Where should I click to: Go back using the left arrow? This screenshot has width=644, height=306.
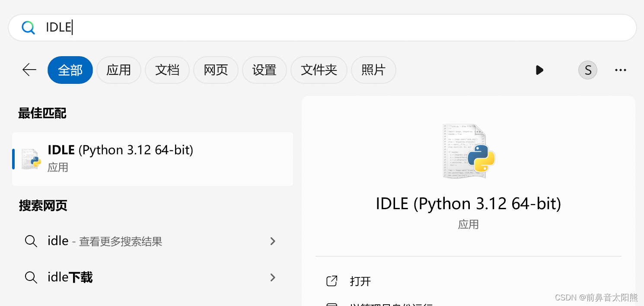pos(29,70)
